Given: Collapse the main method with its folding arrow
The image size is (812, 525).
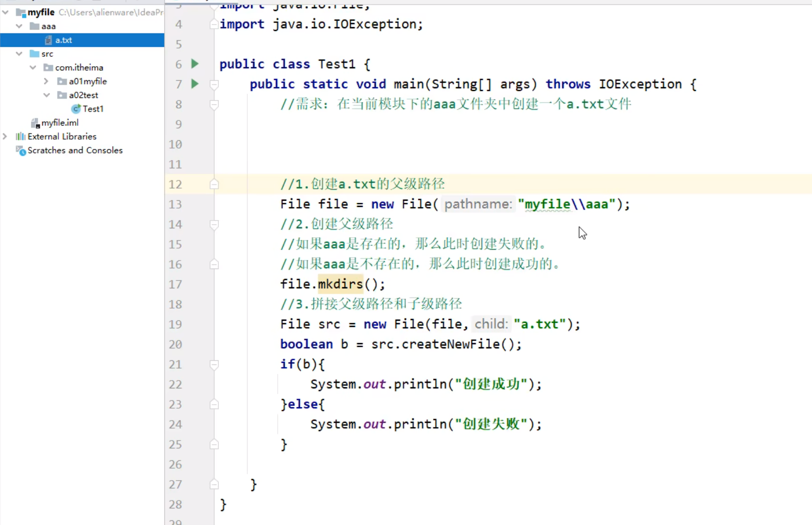Looking at the screenshot, I should pos(214,84).
